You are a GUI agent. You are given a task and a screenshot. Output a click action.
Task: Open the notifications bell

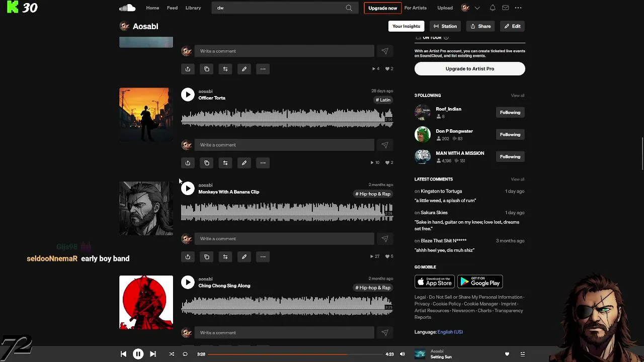point(493,8)
